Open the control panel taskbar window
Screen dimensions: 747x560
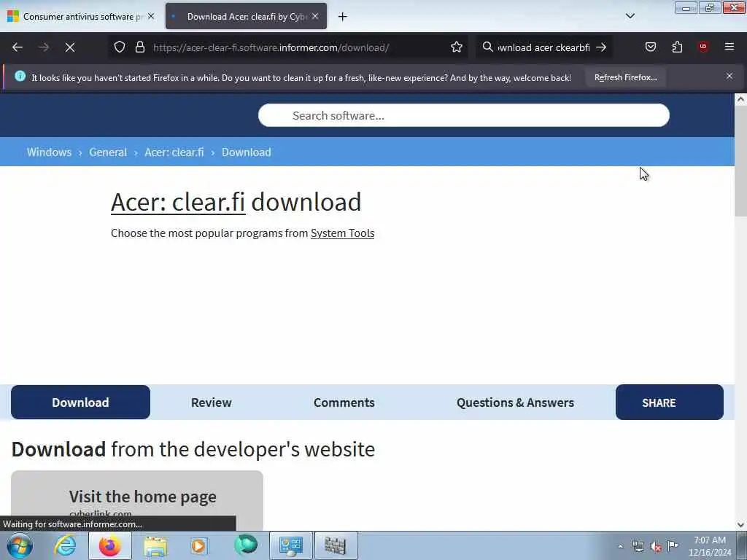tap(291, 545)
